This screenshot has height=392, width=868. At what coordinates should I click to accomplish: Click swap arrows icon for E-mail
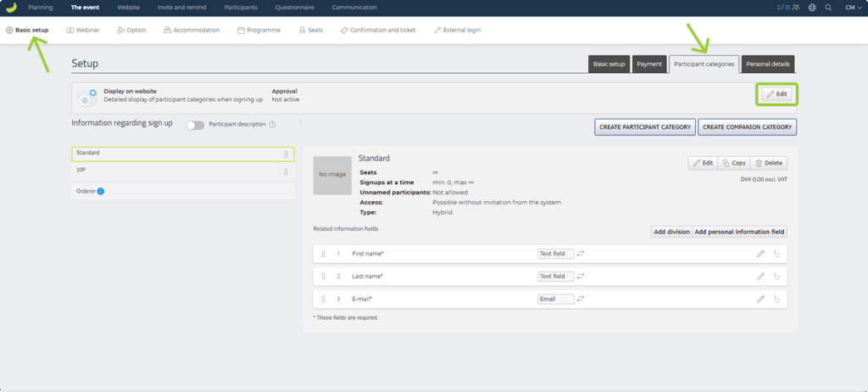pyautogui.click(x=581, y=300)
